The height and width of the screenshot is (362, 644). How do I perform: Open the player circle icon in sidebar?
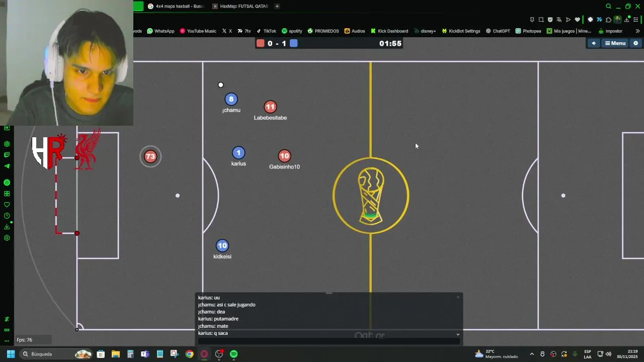7,183
